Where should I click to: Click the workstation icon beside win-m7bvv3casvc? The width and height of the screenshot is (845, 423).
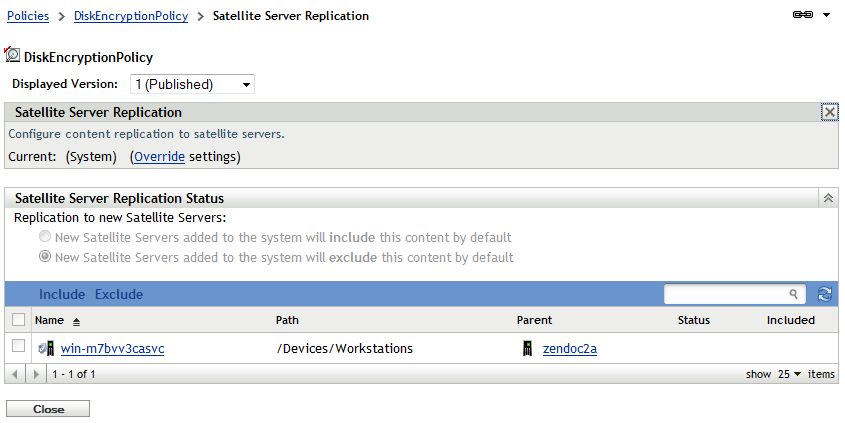tap(46, 348)
